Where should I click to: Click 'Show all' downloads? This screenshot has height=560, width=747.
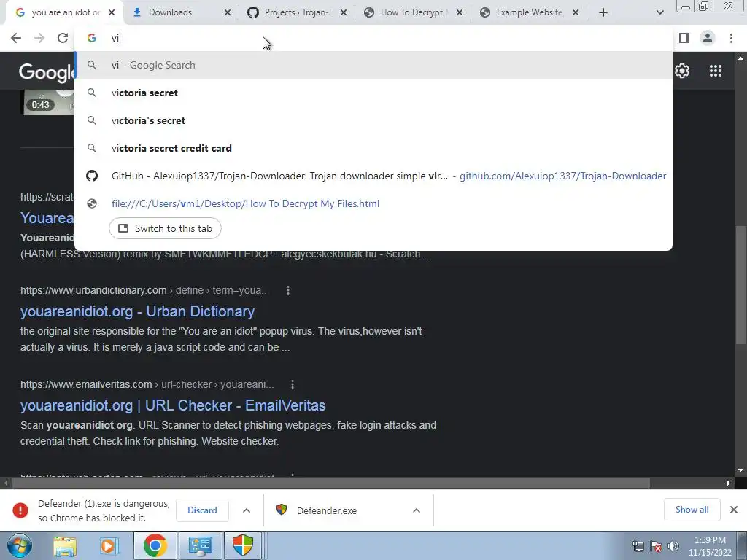[x=692, y=510]
